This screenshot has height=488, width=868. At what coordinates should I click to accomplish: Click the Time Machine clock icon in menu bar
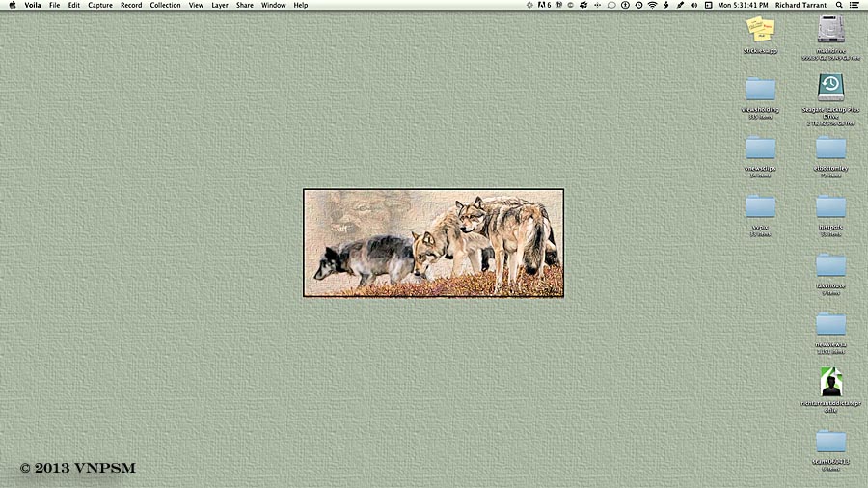tap(638, 5)
